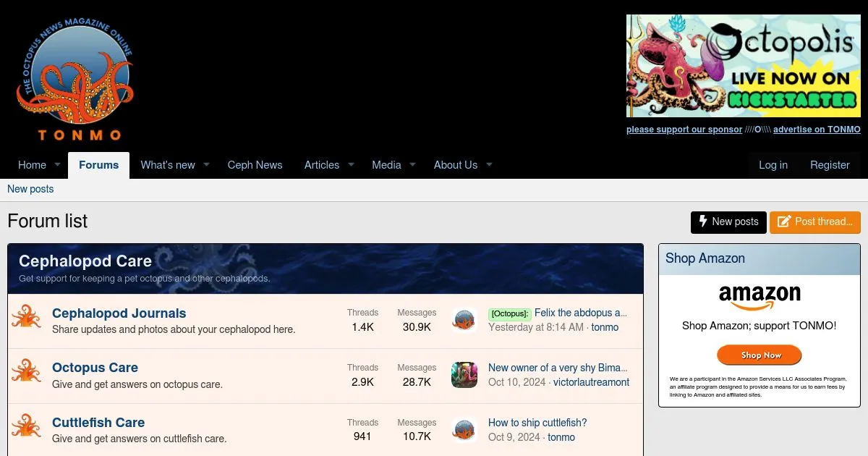
Task: Open 'New owner of a very shy Bima…' thread
Action: 558,368
